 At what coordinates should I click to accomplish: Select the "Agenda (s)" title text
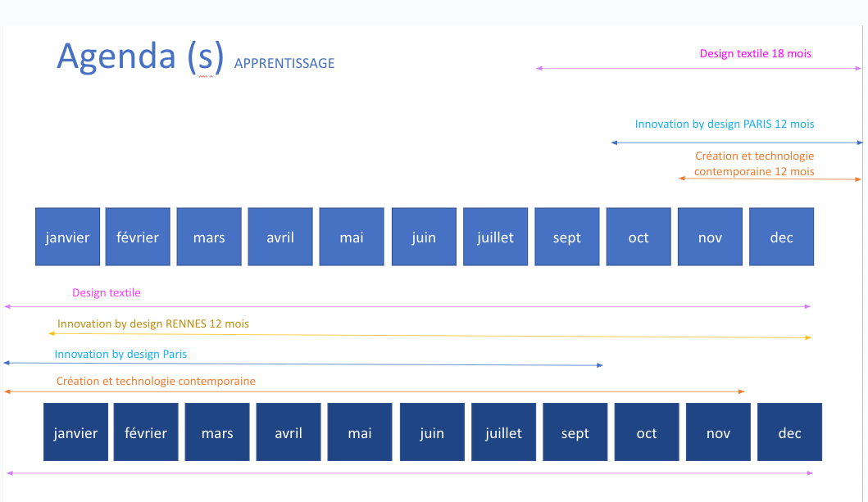pos(140,56)
